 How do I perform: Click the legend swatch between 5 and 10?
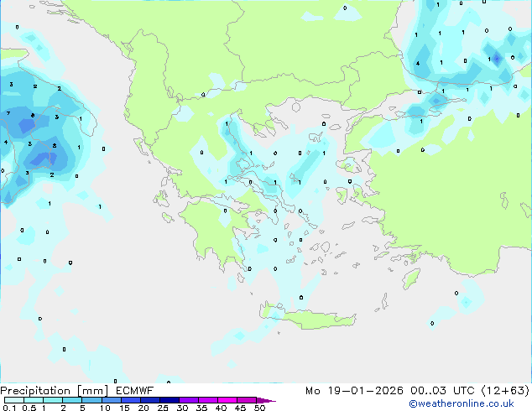(92, 400)
